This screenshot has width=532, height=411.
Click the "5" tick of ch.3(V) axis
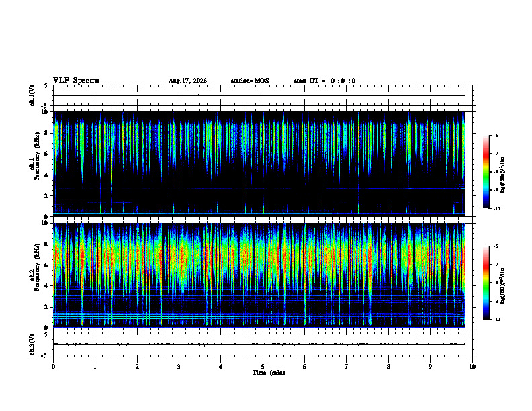coord(46,334)
